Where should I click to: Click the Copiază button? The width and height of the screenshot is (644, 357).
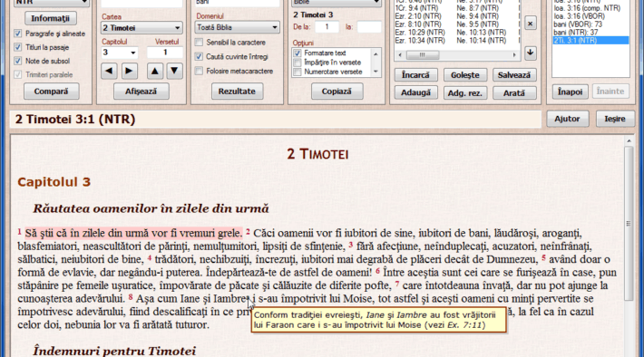pyautogui.click(x=337, y=92)
